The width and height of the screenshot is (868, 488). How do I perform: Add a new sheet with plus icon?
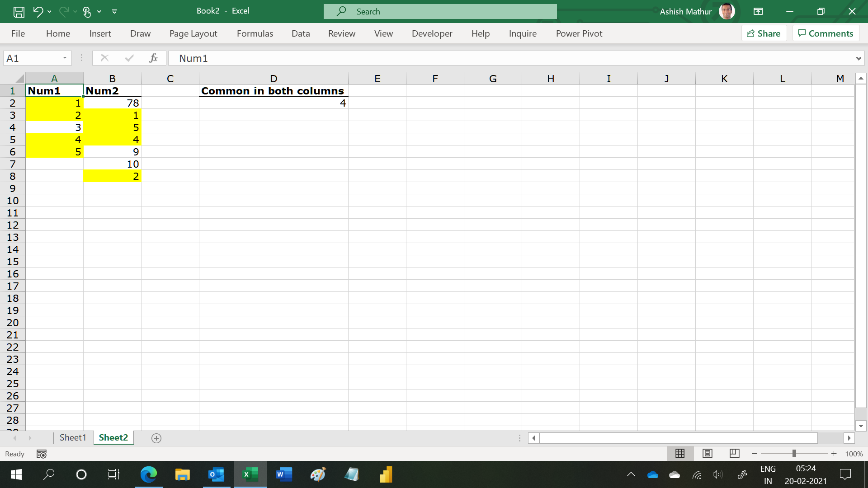156,438
